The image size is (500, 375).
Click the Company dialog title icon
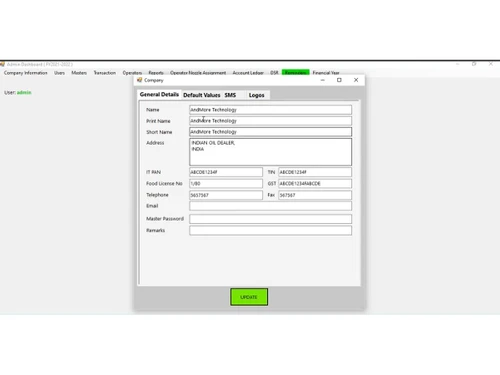point(140,80)
